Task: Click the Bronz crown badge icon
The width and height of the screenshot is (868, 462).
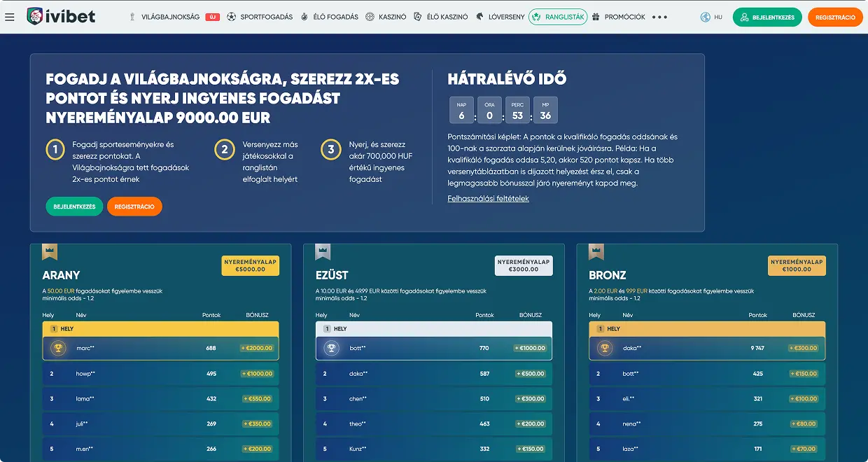Action: coord(596,251)
